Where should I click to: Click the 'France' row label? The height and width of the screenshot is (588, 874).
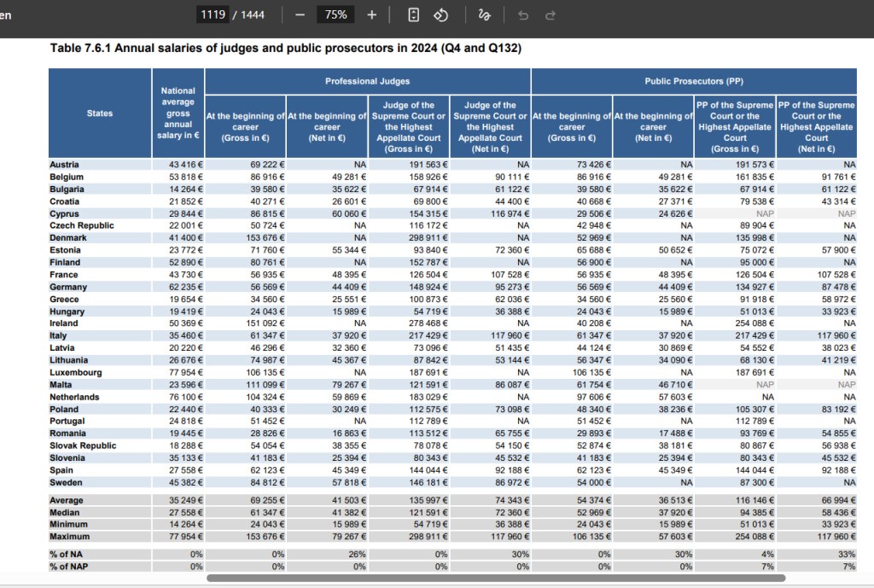pyautogui.click(x=63, y=274)
